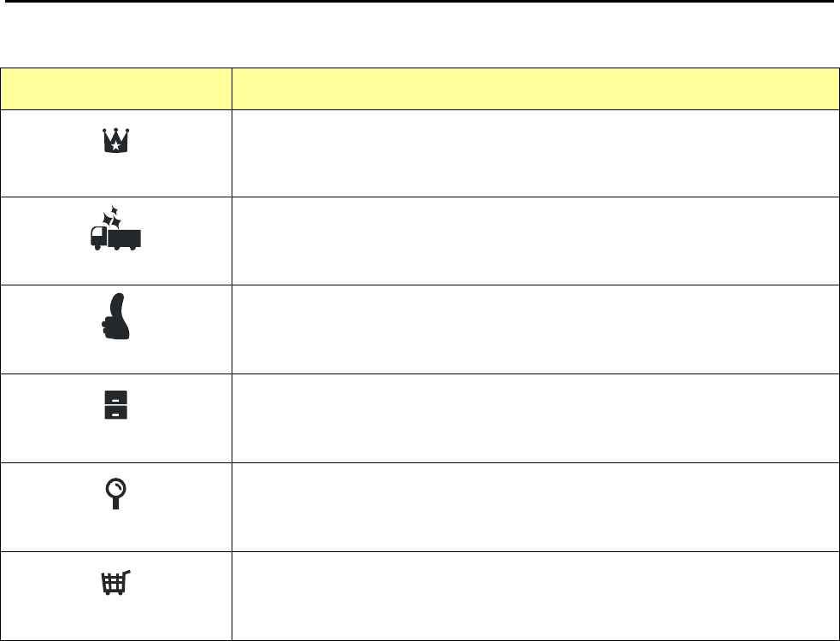
Task: Click the white star inside the crown
Action: (115, 144)
